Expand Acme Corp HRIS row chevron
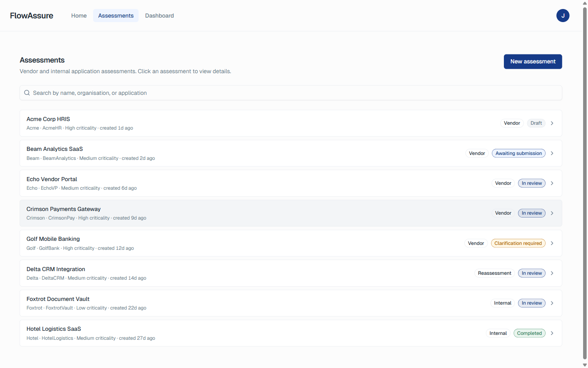This screenshot has width=588, height=368. point(552,123)
